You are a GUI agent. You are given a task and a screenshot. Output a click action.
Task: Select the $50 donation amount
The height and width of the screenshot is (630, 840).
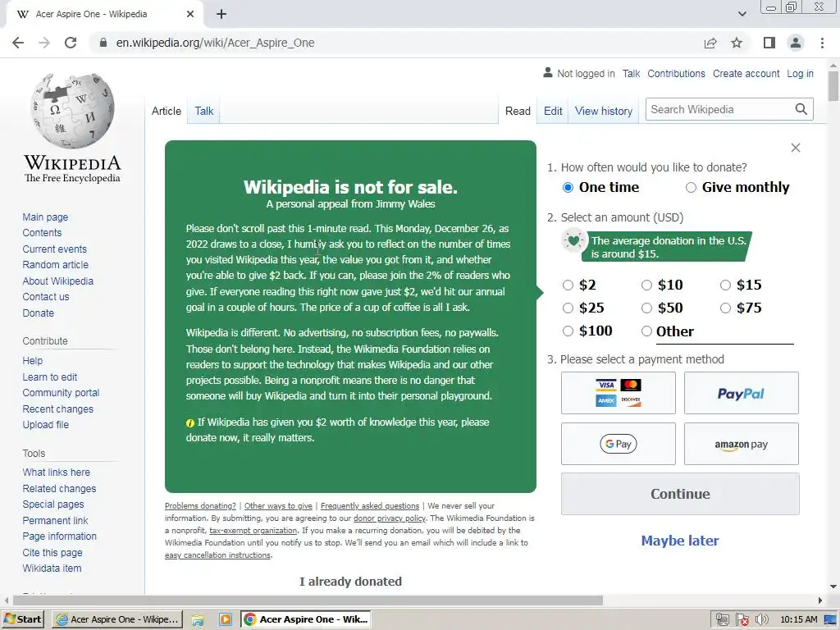(646, 308)
